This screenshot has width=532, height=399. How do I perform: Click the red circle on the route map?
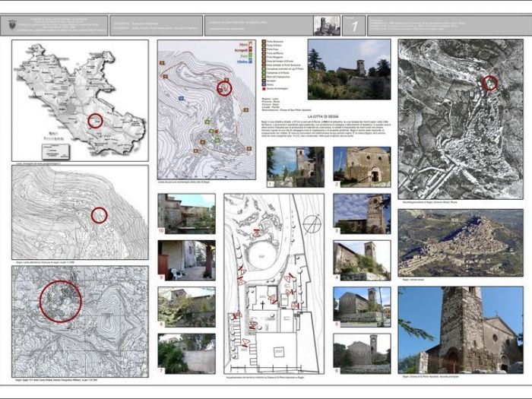pyautogui.click(x=224, y=88)
